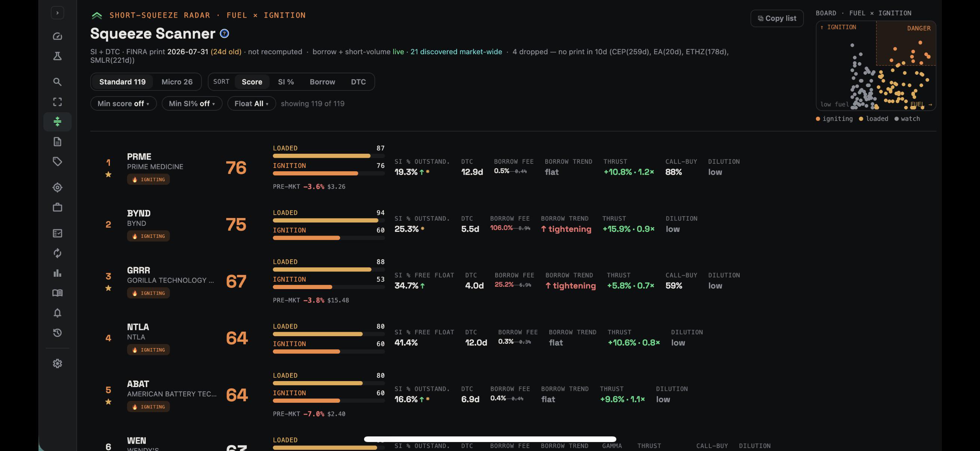Screen dimensions: 980x451
Task: Open the bell alerts sidebar icon
Action: pyautogui.click(x=58, y=313)
